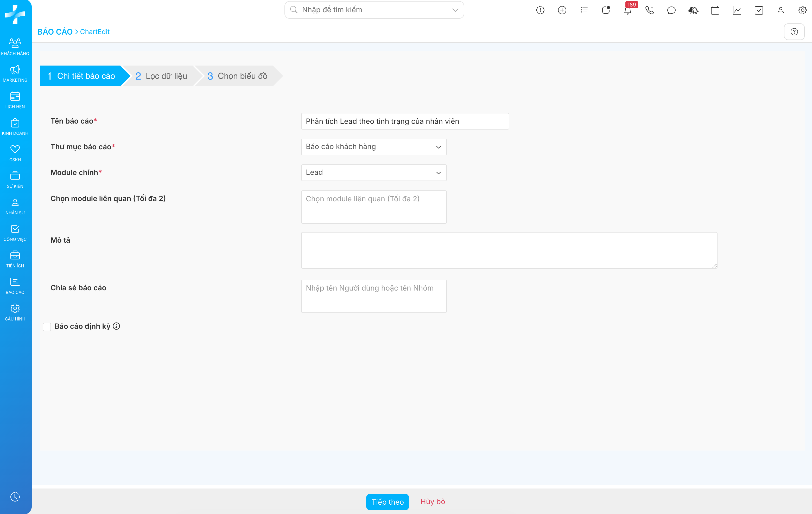Viewport: 812px width, 514px height.
Task: Click the clock icon at sidebar bottom
Action: click(15, 497)
